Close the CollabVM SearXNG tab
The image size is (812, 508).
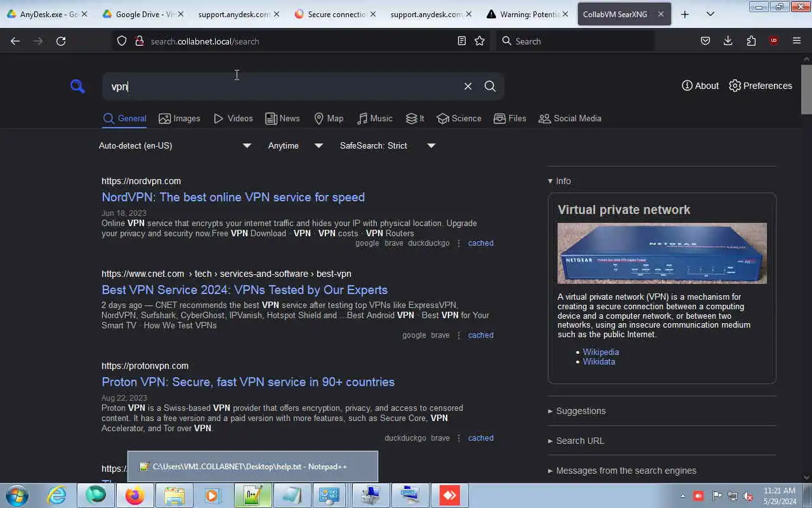point(660,14)
